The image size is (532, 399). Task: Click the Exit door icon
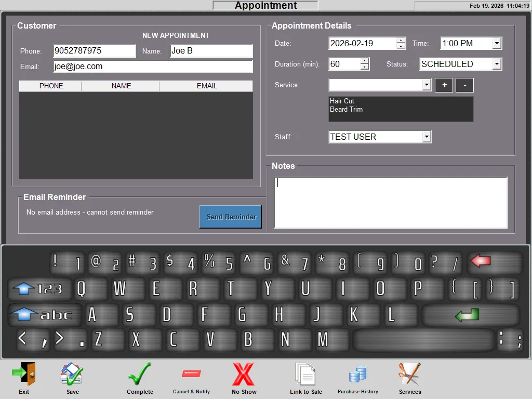[x=24, y=375]
